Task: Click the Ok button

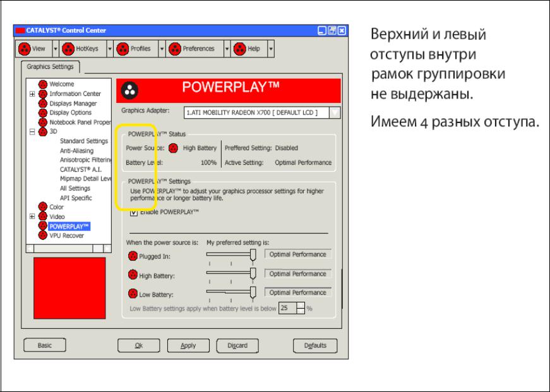Action: (x=138, y=345)
